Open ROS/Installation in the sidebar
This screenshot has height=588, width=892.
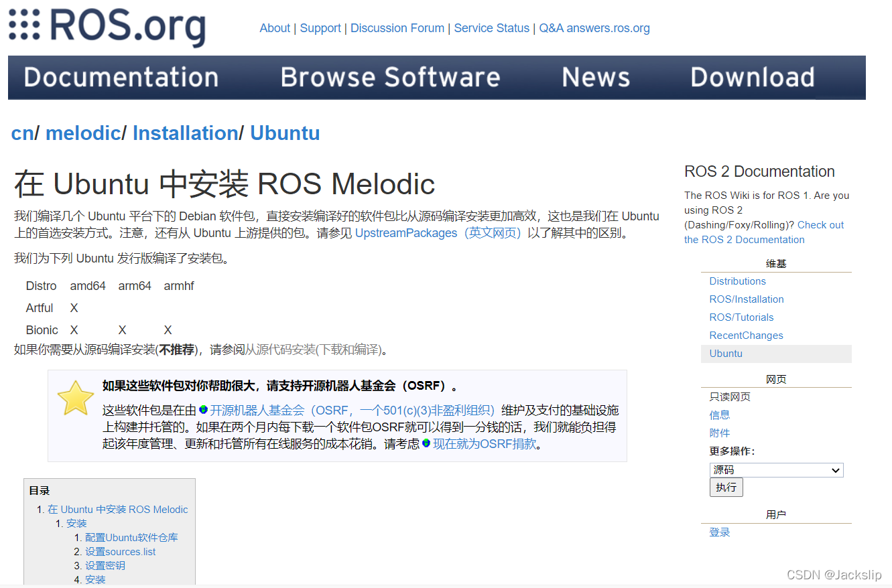(x=747, y=299)
